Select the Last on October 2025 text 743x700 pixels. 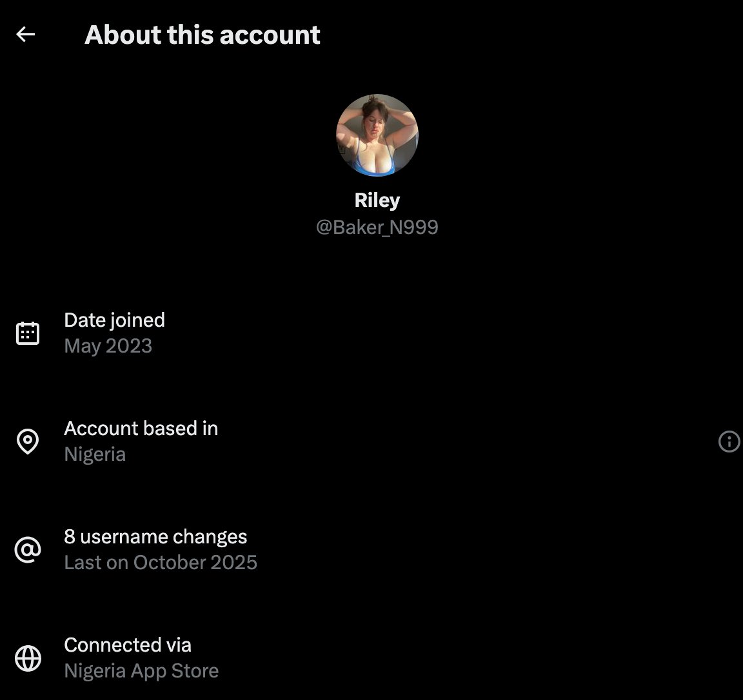(161, 563)
